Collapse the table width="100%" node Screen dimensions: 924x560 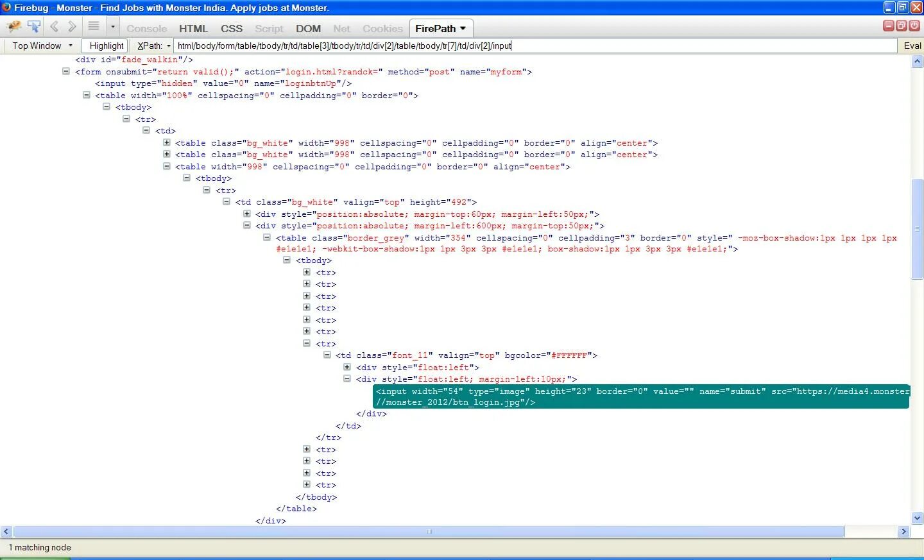click(86, 95)
